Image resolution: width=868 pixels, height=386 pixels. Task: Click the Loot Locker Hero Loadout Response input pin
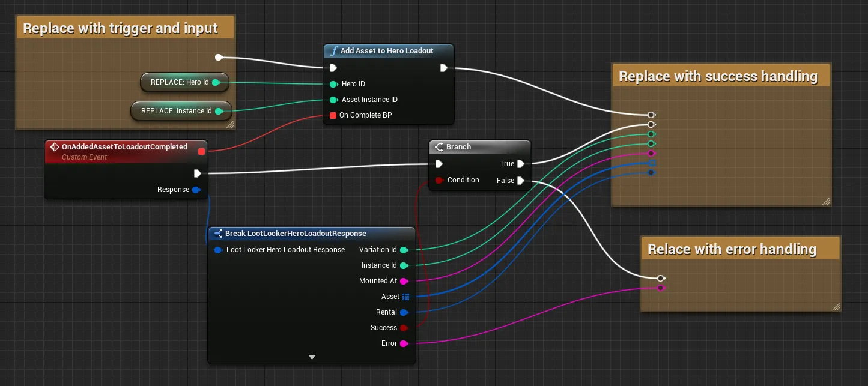[219, 250]
